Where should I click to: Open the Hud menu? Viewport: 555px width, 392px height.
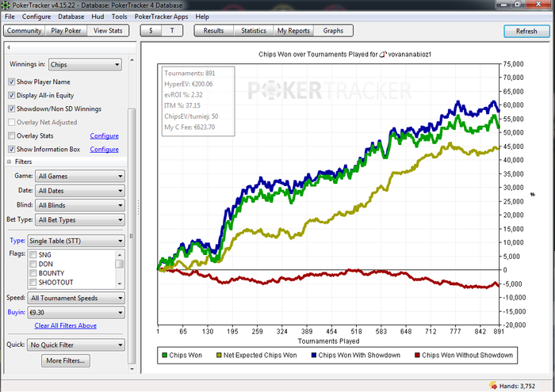coord(98,17)
